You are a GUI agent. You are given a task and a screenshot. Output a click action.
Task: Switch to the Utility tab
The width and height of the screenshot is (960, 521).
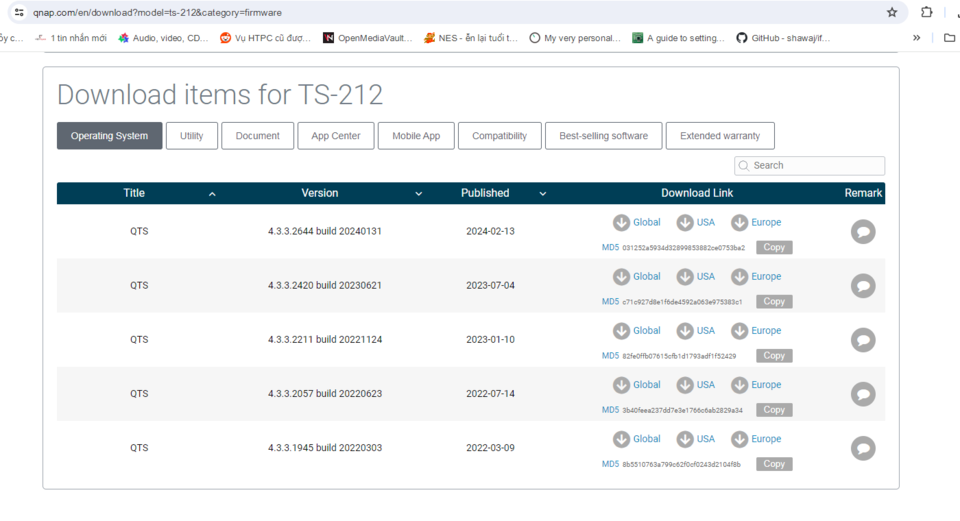[192, 136]
